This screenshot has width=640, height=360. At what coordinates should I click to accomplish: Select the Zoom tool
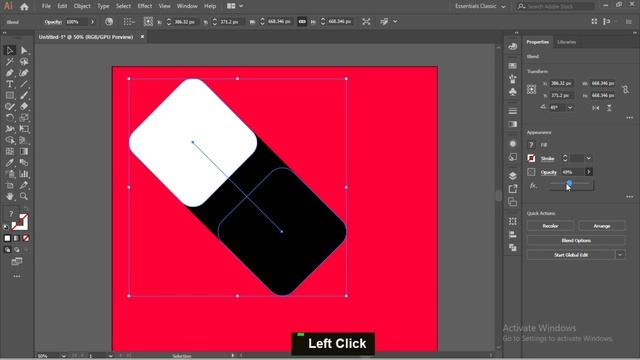(x=24, y=196)
